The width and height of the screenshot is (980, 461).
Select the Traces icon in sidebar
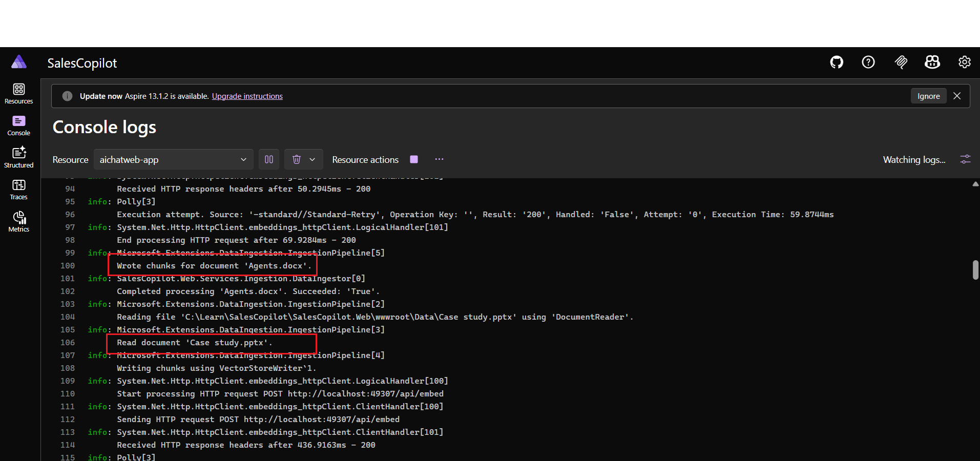tap(18, 189)
